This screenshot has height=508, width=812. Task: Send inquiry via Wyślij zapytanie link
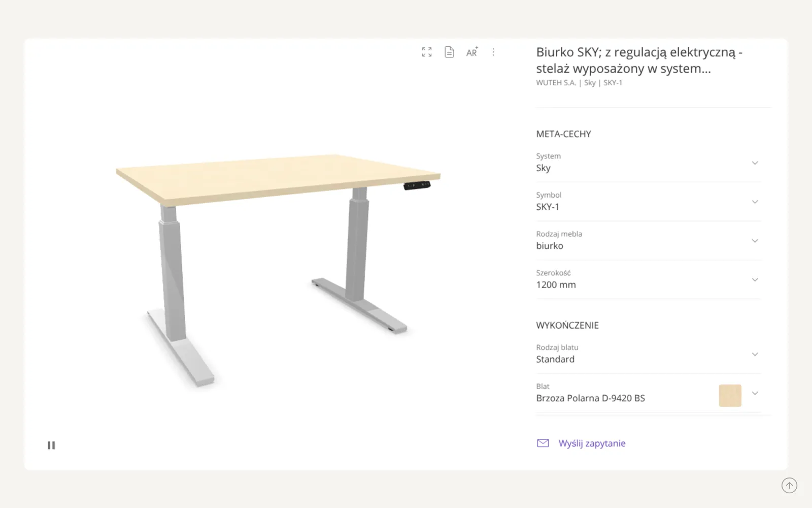[x=592, y=443]
